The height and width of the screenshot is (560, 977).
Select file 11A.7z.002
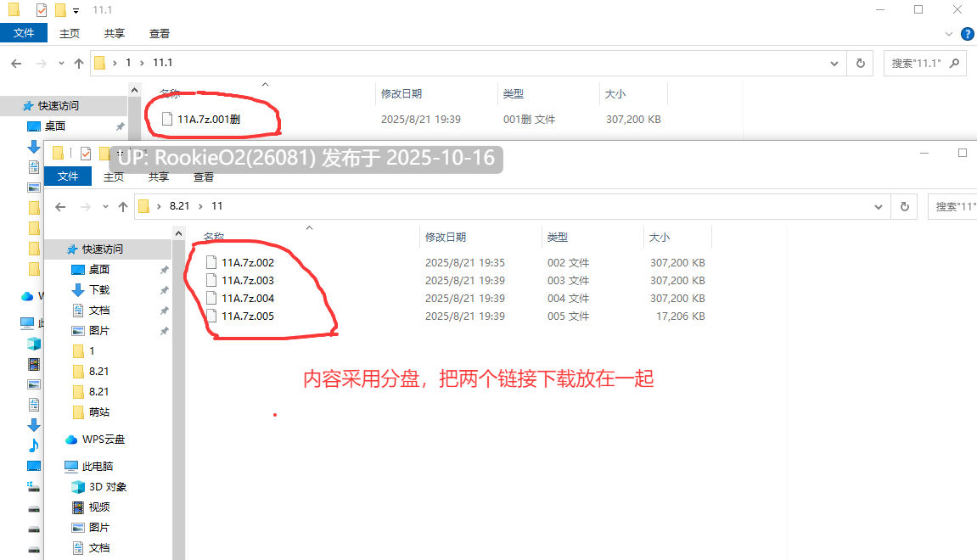click(247, 262)
